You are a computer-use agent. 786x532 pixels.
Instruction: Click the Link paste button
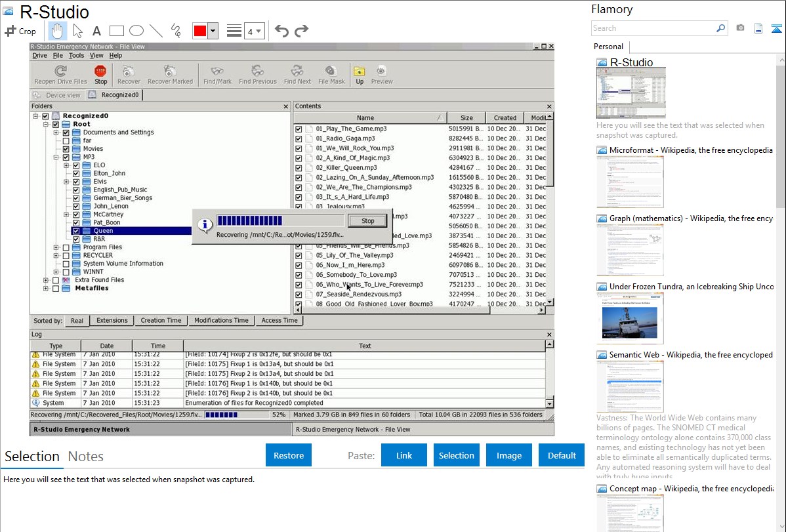tap(404, 455)
